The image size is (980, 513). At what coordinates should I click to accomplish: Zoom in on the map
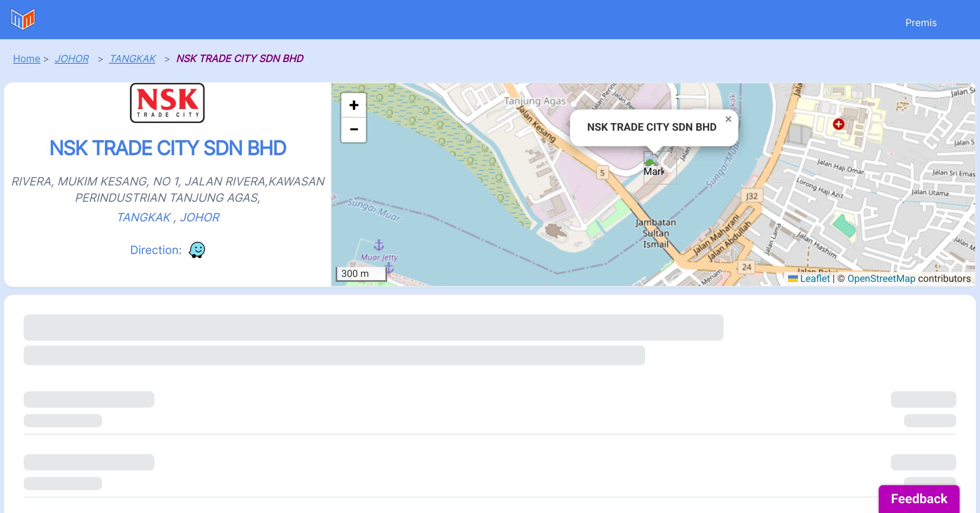tap(354, 105)
